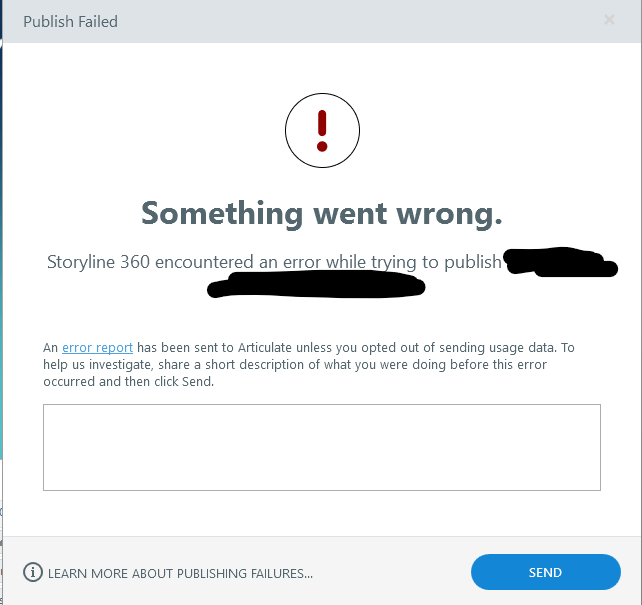Click the empty footer area left of SEND
Image resolution: width=642 pixels, height=605 pixels.
pos(400,573)
